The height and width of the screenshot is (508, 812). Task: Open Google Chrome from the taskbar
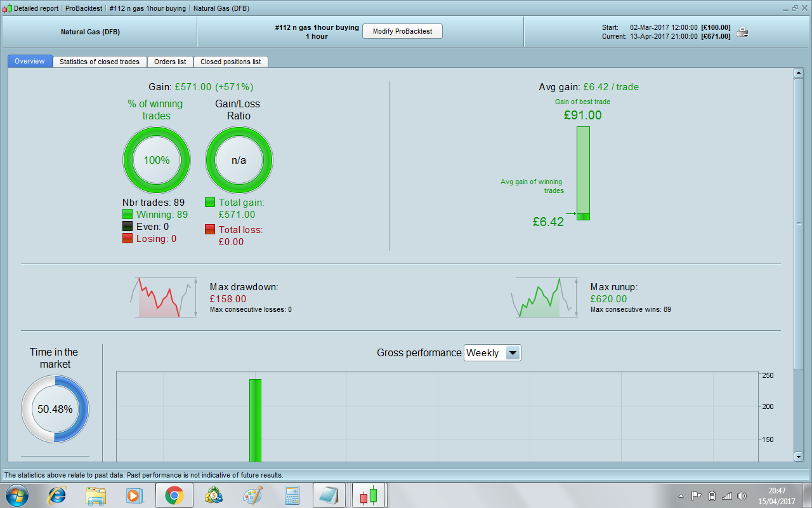tap(174, 495)
